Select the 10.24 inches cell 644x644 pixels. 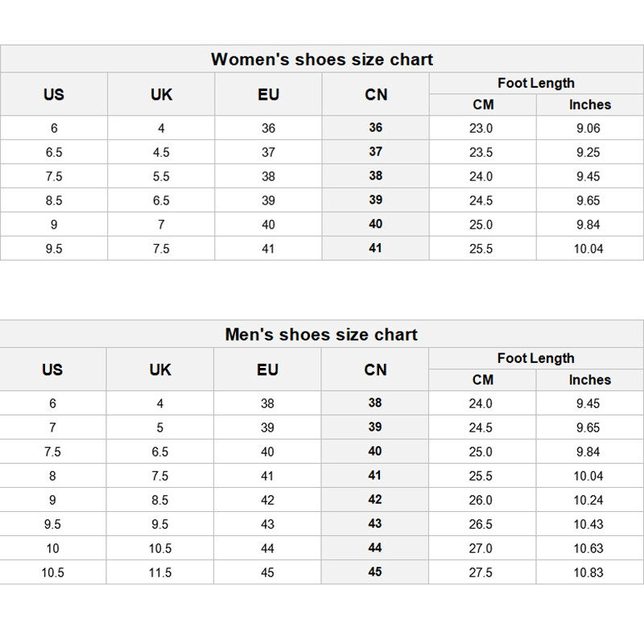(x=588, y=500)
